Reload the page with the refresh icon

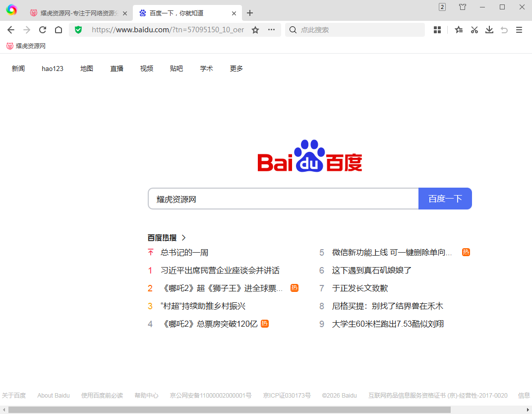tap(43, 30)
